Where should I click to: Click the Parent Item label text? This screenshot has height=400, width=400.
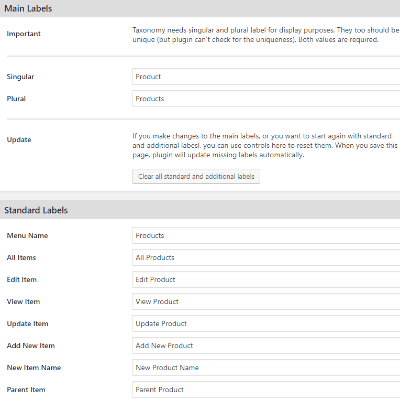[26, 389]
